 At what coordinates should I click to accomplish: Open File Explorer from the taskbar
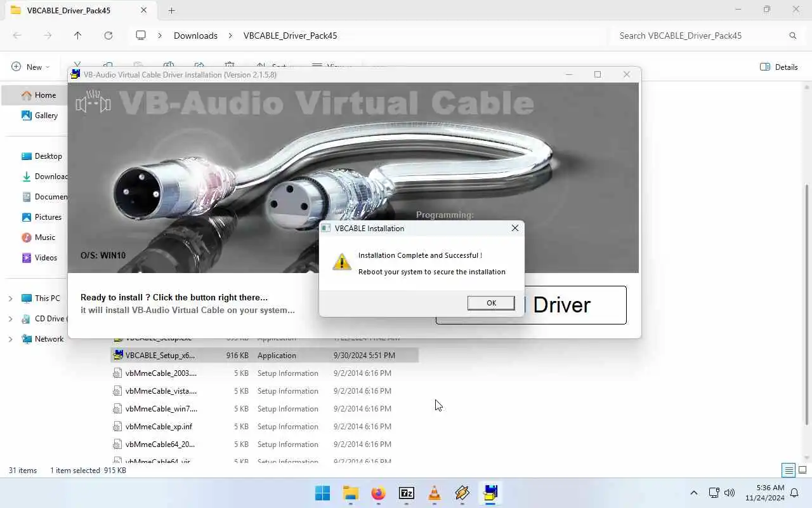click(350, 493)
